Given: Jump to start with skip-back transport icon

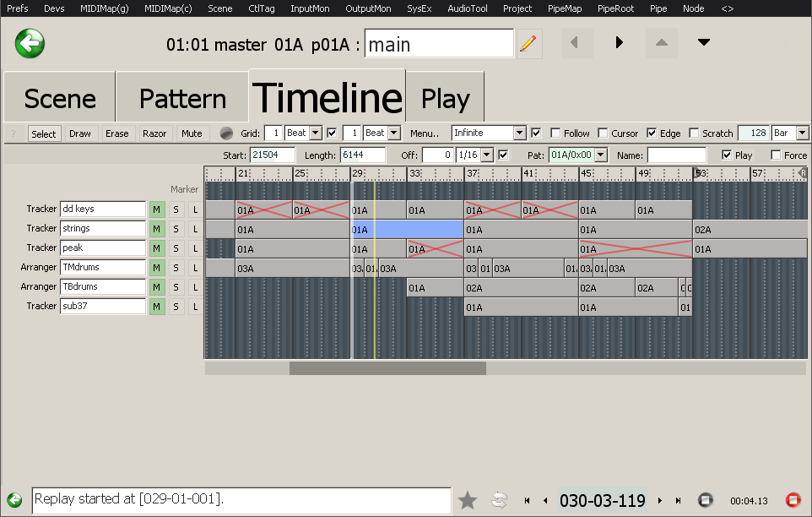Looking at the screenshot, I should (528, 500).
